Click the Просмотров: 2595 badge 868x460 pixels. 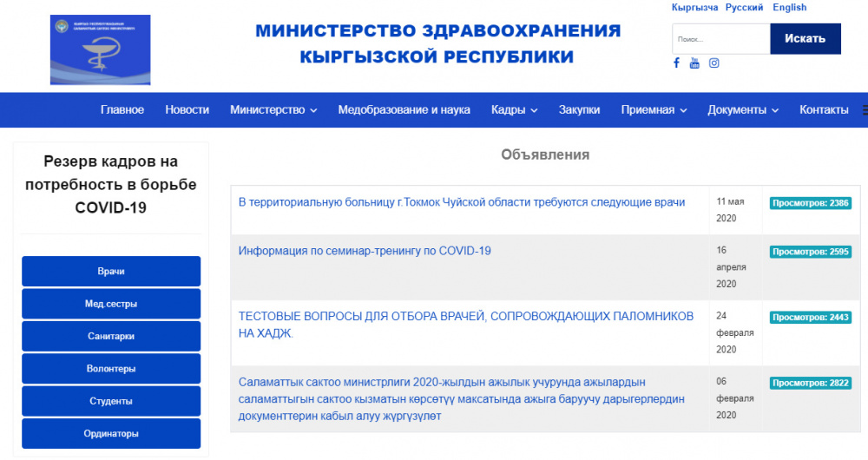click(x=811, y=252)
